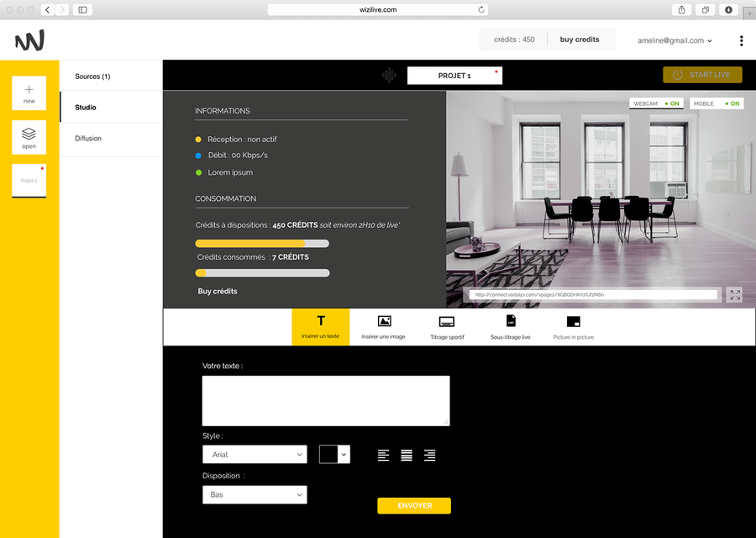Expand the ameline@gmail.com account menu
The image size is (756, 538).
click(x=675, y=40)
